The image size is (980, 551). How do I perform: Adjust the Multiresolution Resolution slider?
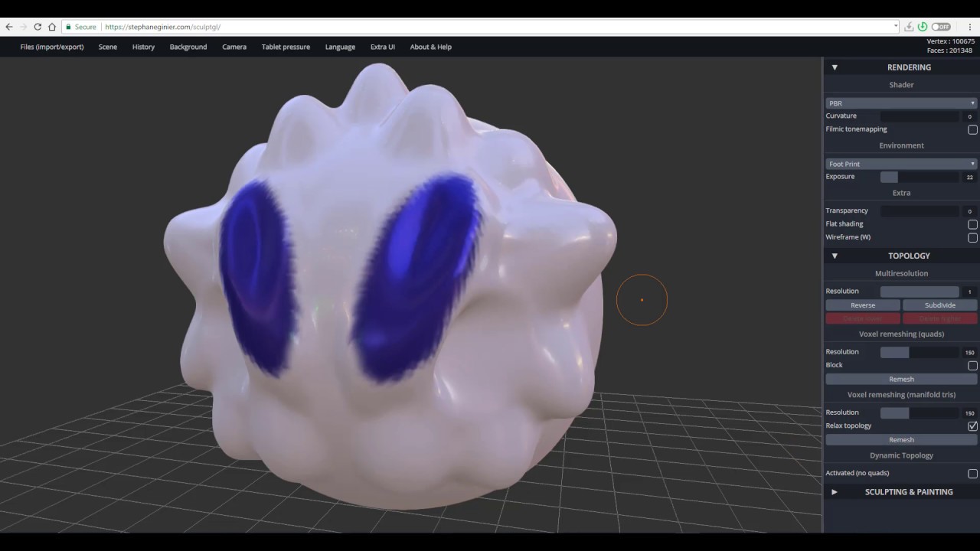920,292
